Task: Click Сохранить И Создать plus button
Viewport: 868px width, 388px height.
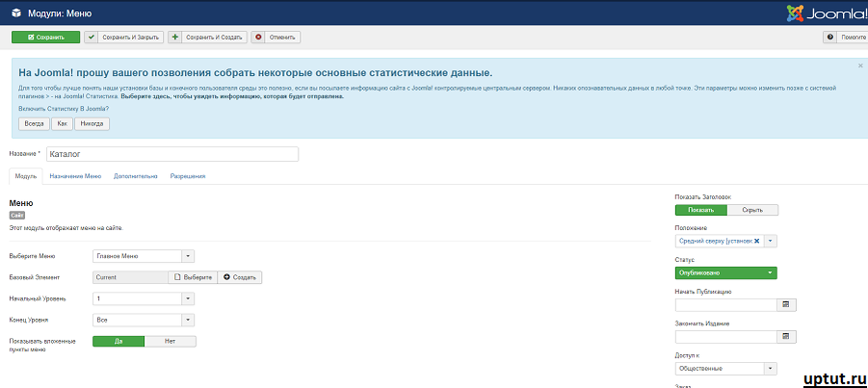Action: pos(207,38)
